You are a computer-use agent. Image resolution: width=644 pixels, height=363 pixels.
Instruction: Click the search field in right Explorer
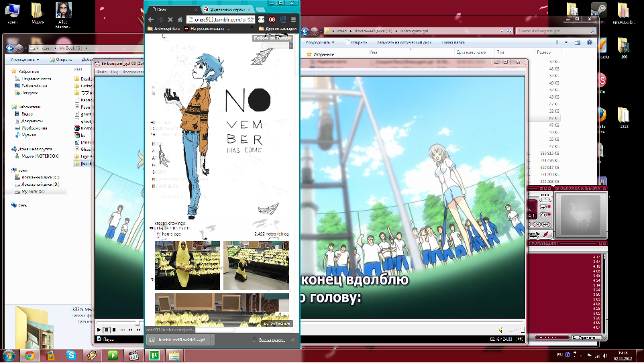(x=555, y=32)
